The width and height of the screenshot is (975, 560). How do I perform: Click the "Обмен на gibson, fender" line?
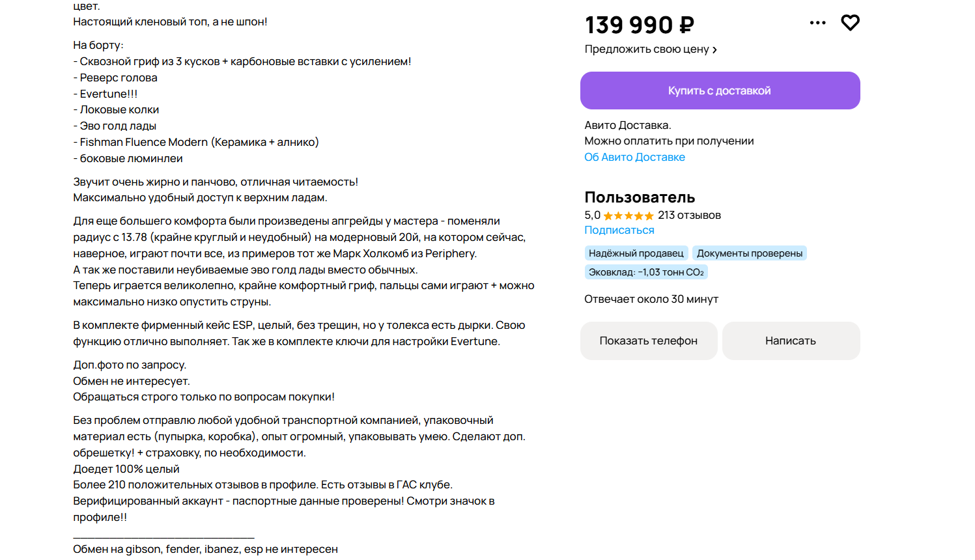click(x=205, y=550)
